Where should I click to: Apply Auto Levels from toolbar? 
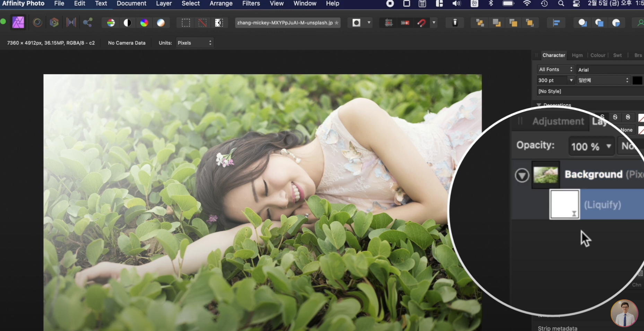[x=111, y=23]
